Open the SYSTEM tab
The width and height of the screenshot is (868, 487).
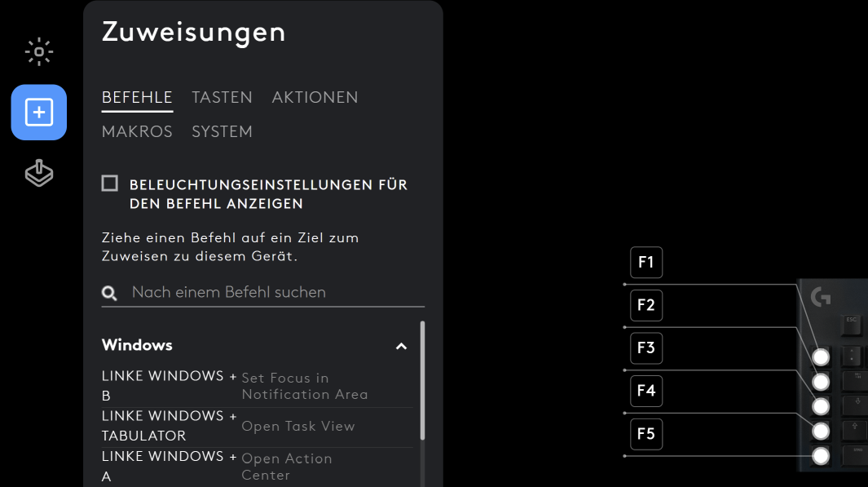(222, 131)
